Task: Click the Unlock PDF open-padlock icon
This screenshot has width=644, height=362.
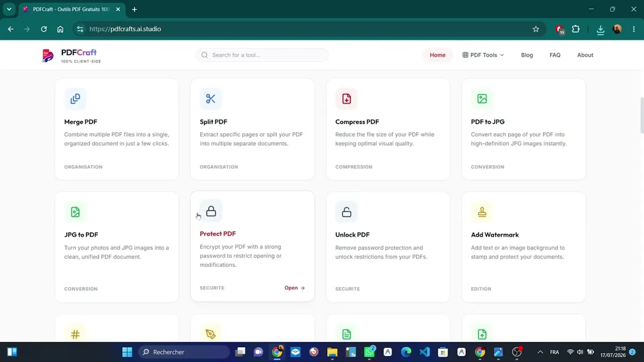Action: tap(347, 212)
